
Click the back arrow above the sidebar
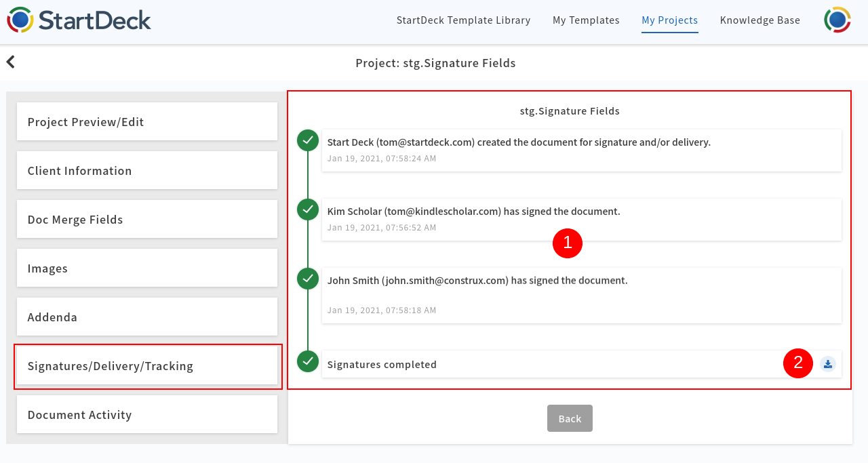click(x=10, y=61)
